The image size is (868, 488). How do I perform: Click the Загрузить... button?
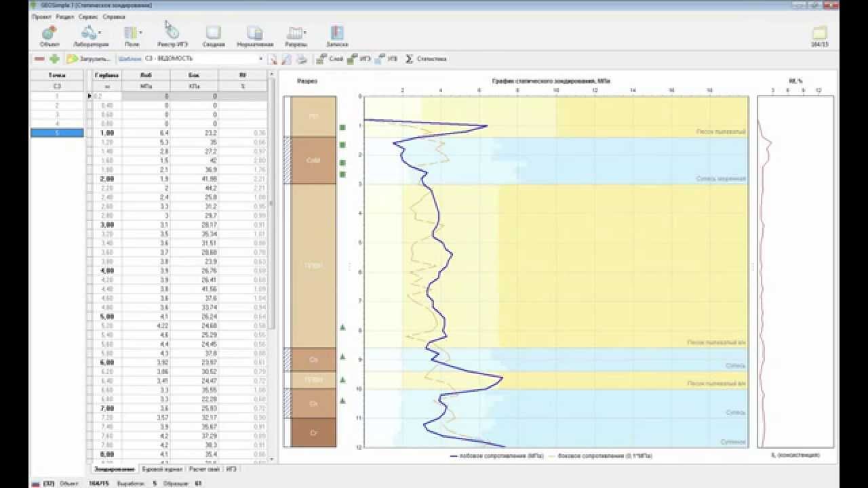(89, 59)
